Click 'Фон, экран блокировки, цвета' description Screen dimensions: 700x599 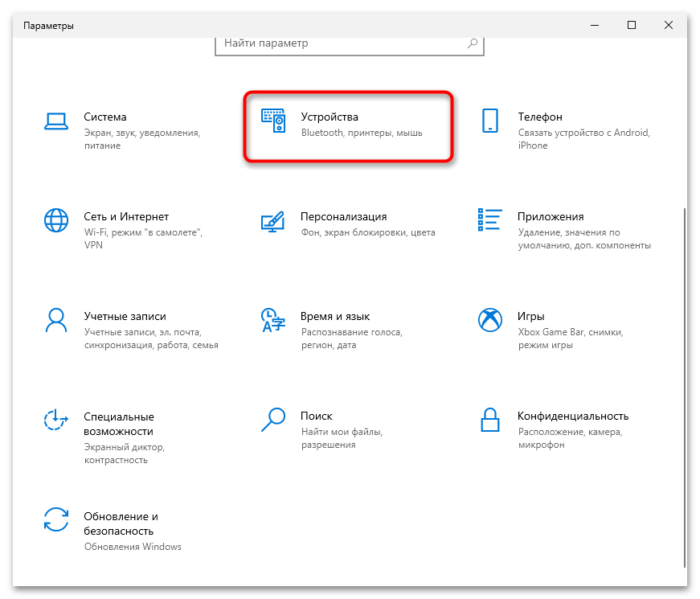click(368, 232)
